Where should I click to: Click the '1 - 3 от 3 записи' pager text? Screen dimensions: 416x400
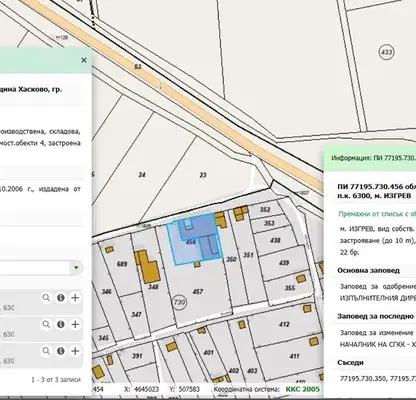click(56, 379)
